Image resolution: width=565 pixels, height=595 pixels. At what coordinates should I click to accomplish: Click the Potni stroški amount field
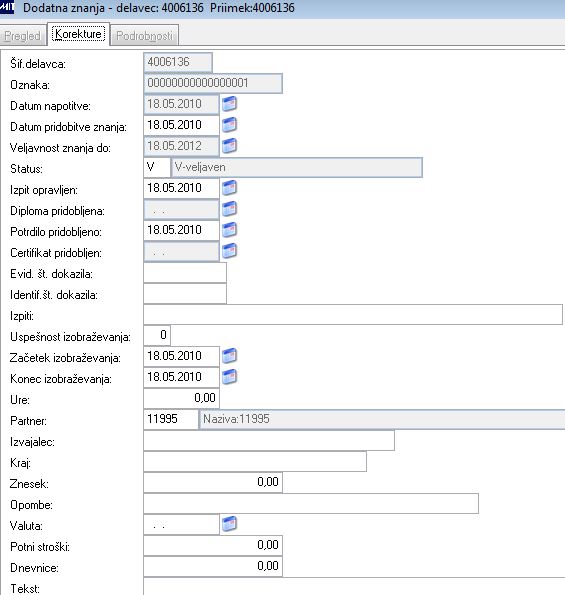[213, 546]
